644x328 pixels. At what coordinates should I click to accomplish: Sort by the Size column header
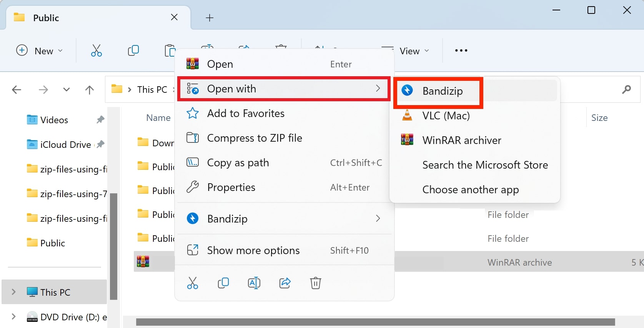(599, 118)
